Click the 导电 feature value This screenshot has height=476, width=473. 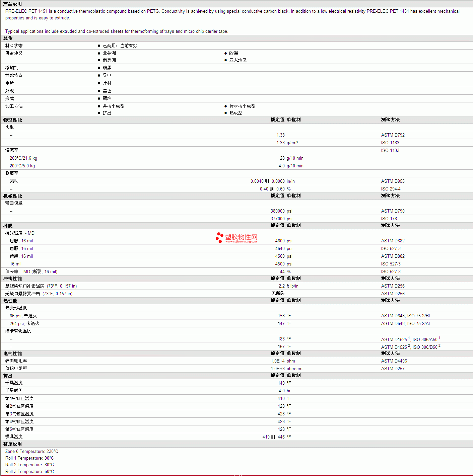pos(107,75)
